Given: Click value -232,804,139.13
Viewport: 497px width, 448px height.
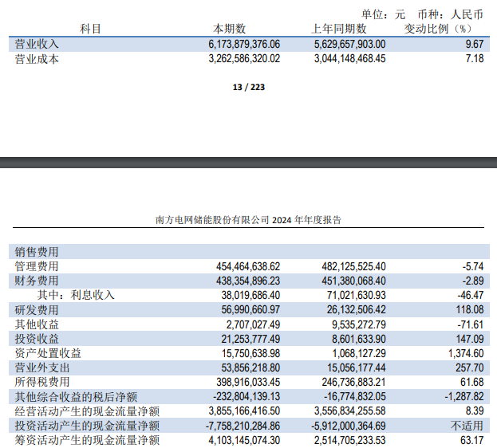Looking at the screenshot, I should pyautogui.click(x=247, y=397).
